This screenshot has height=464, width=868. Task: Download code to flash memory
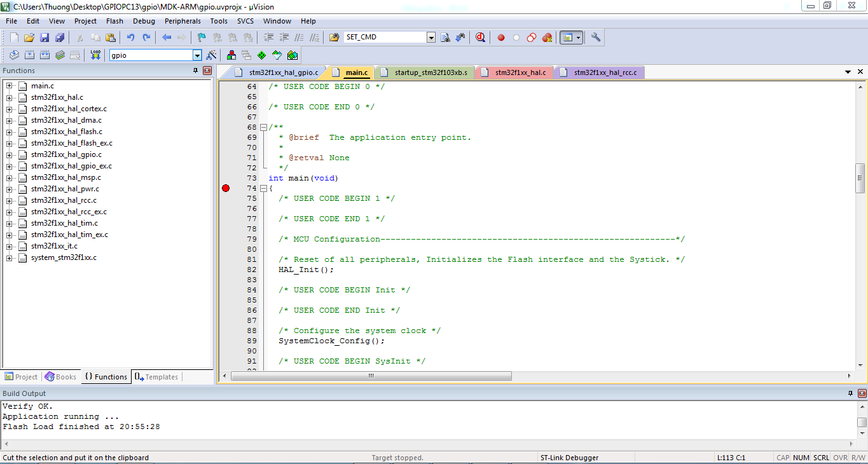click(95, 55)
